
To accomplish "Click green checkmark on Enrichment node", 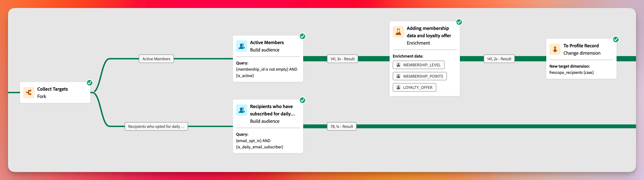I will (x=459, y=22).
